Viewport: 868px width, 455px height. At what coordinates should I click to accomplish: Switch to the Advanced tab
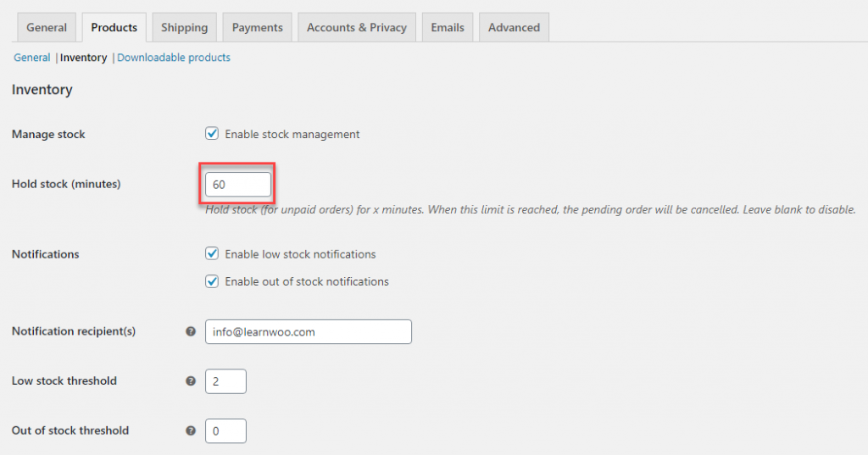[x=515, y=28]
